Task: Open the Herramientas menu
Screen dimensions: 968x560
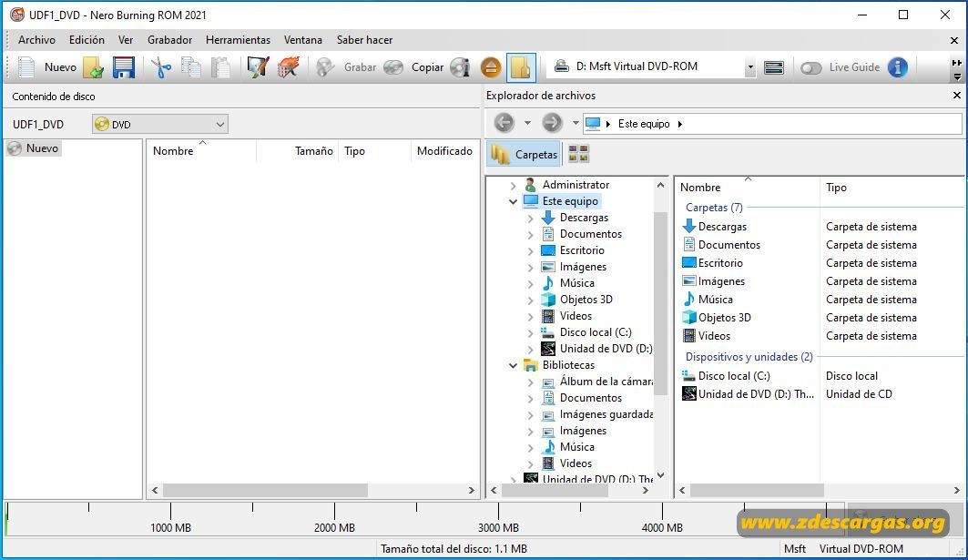Action: [238, 39]
